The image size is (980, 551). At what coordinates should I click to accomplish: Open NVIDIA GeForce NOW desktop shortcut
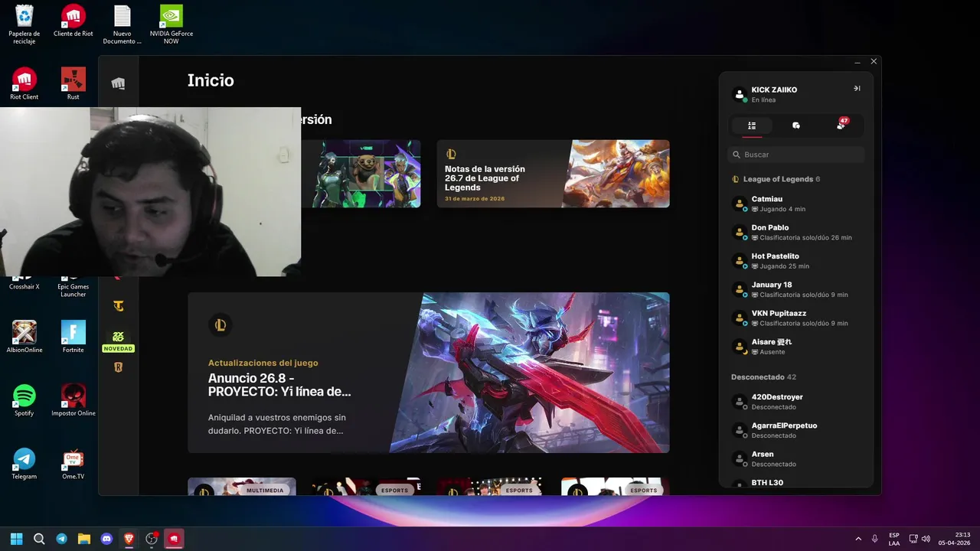171,24
